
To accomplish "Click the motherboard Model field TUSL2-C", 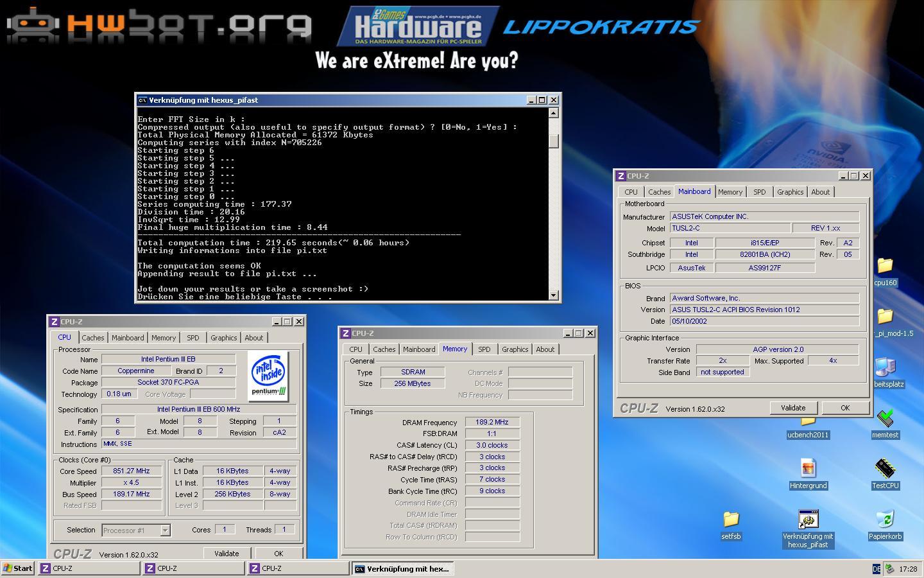I will coord(730,228).
